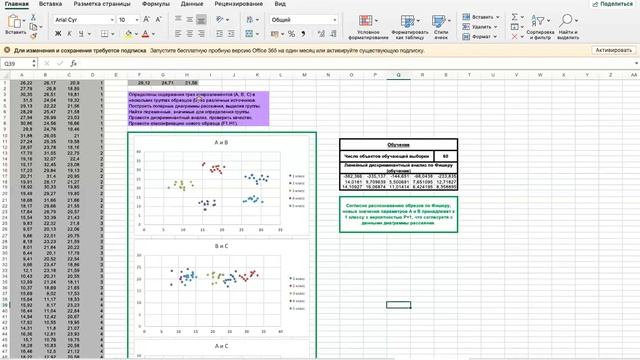The width and height of the screenshot is (640, 360).
Task: Expand the font color dropdown arrow
Action: tap(153, 34)
